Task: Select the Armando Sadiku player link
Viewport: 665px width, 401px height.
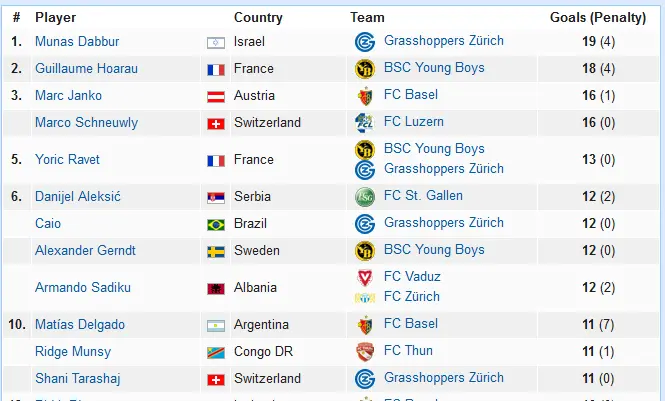Action: pos(82,288)
